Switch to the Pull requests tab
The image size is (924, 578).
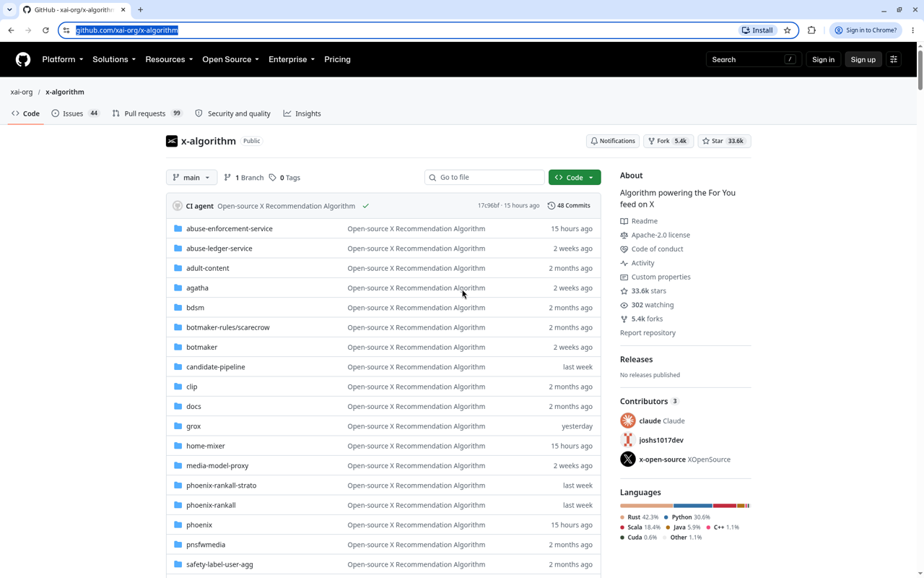point(147,113)
